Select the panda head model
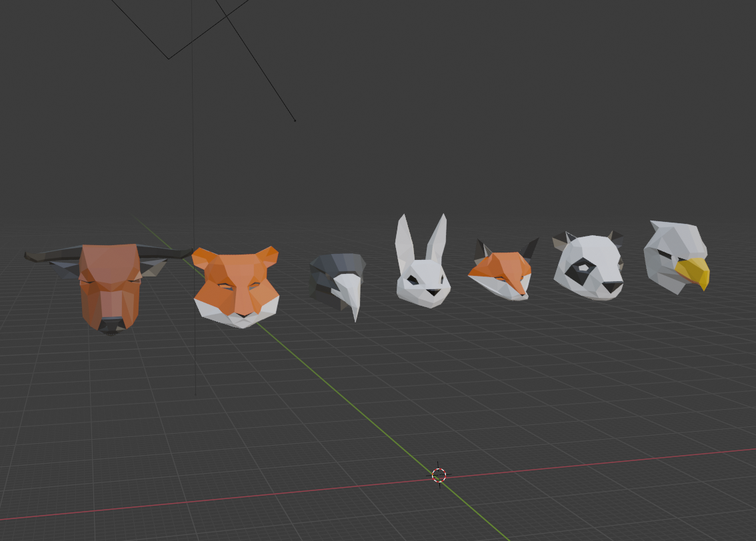756x541 pixels. (x=589, y=267)
